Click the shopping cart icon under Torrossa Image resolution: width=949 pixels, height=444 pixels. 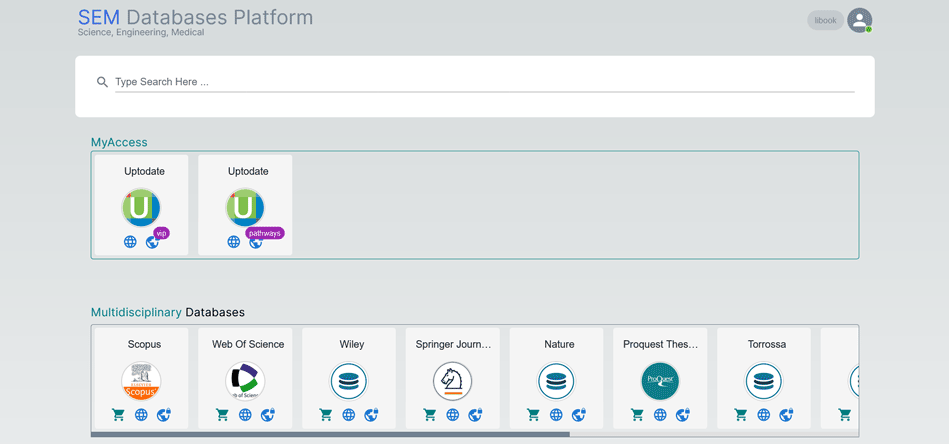click(x=741, y=414)
